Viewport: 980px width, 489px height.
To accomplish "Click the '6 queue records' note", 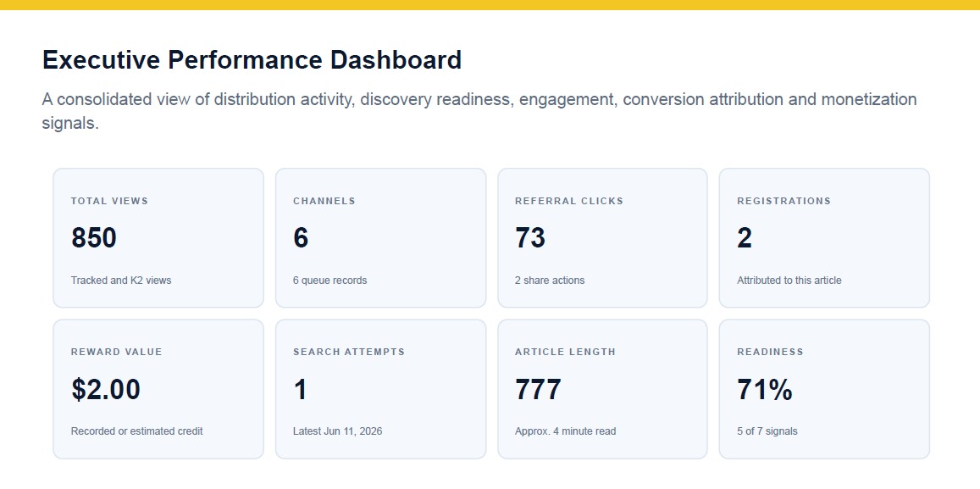I will pyautogui.click(x=330, y=281).
